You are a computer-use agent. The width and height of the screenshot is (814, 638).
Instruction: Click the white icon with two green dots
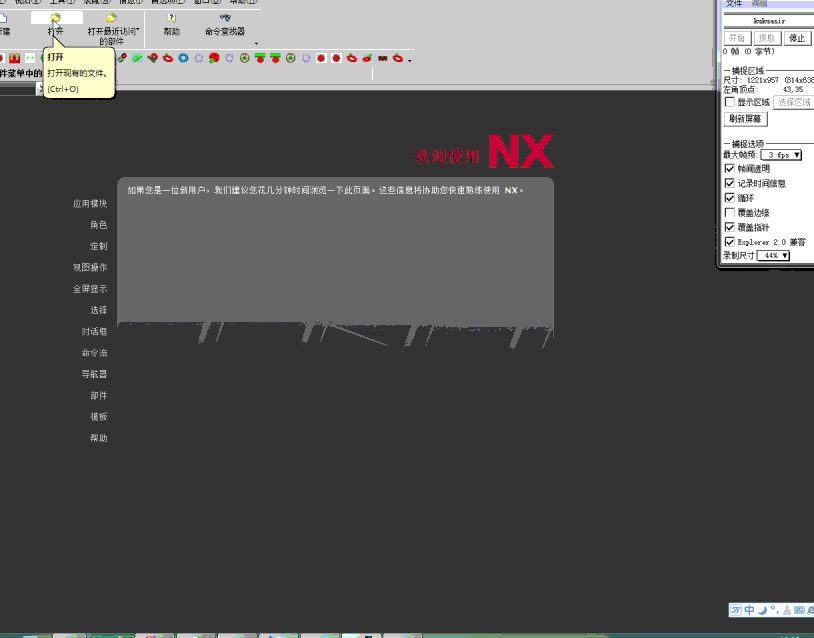coord(30,58)
